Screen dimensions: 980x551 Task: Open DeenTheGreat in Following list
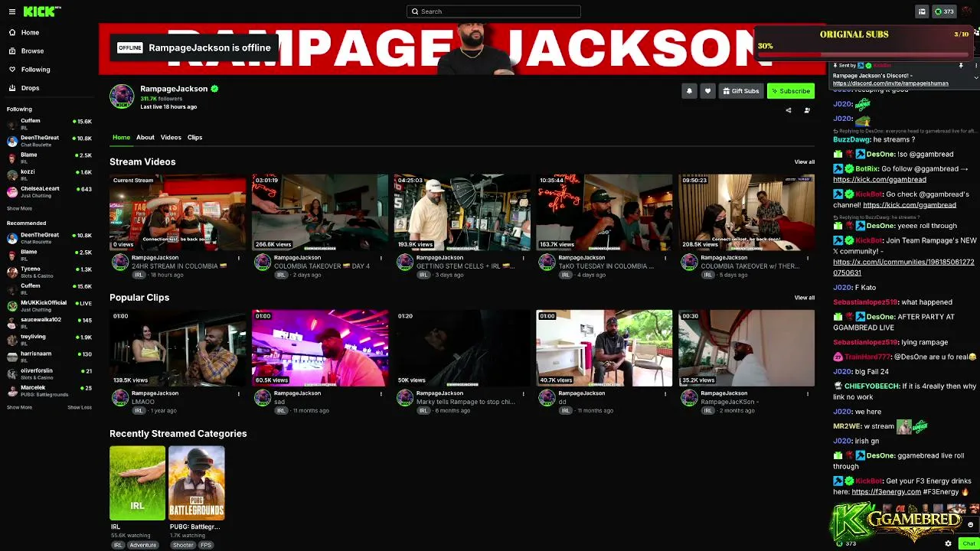click(x=50, y=141)
